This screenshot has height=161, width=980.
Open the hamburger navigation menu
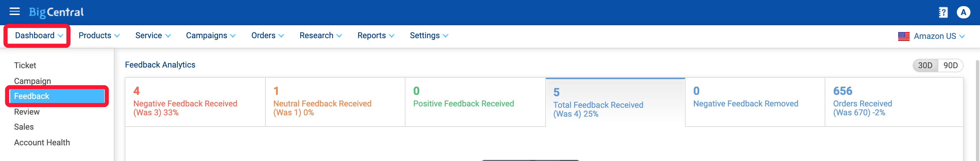point(14,11)
